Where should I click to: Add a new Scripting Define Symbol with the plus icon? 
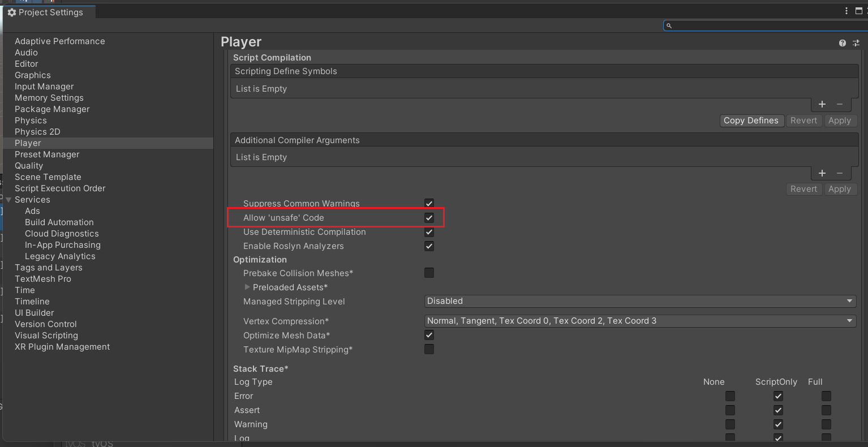pyautogui.click(x=822, y=104)
